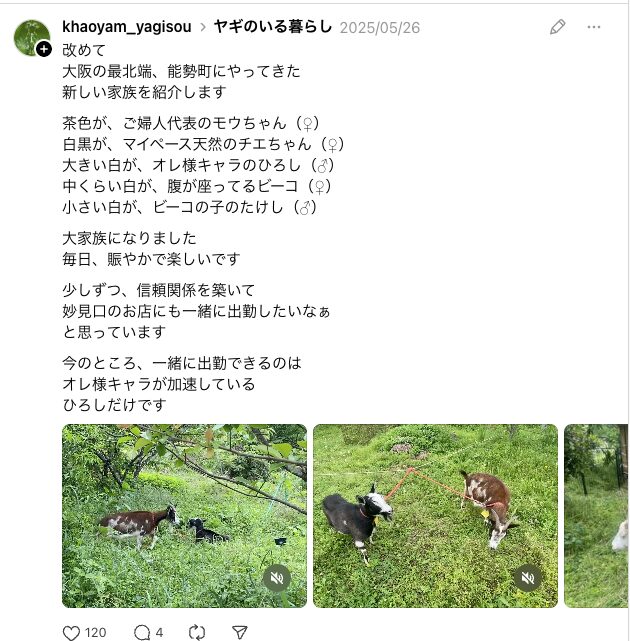The height and width of the screenshot is (641, 630).
Task: Click the pencil edit icon
Action: [558, 27]
